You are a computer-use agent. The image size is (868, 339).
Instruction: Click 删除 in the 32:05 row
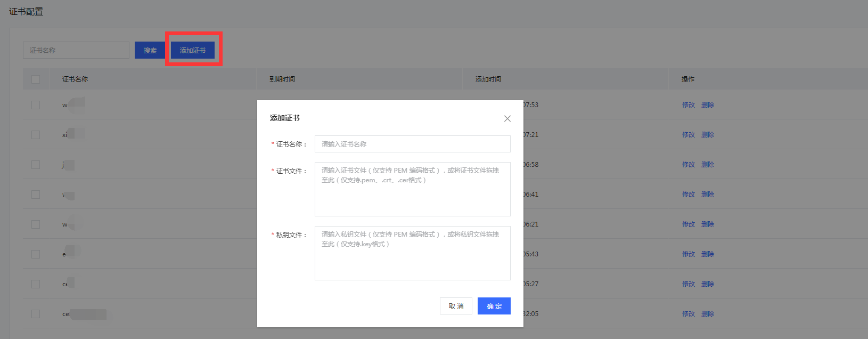(x=708, y=314)
